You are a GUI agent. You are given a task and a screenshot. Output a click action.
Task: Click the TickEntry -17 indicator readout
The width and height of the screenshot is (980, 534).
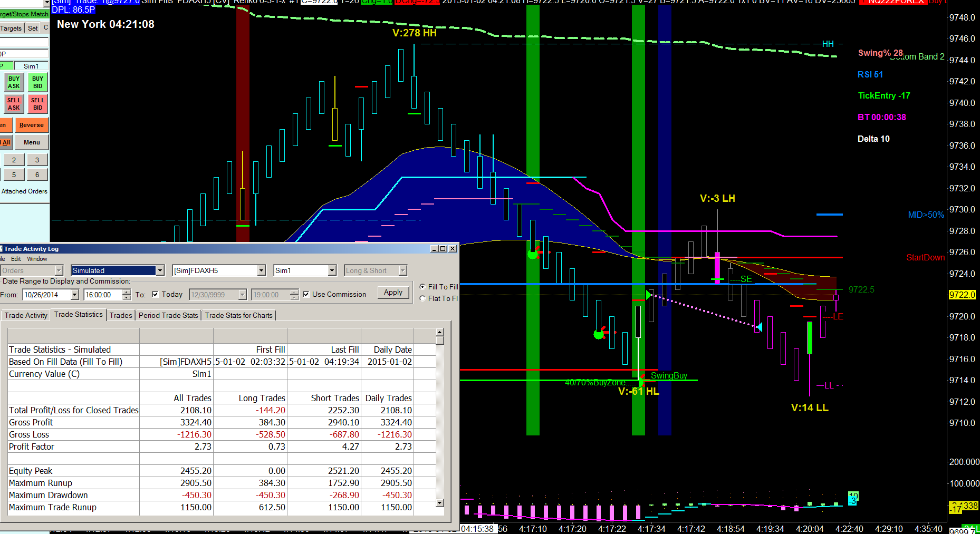[x=884, y=95]
